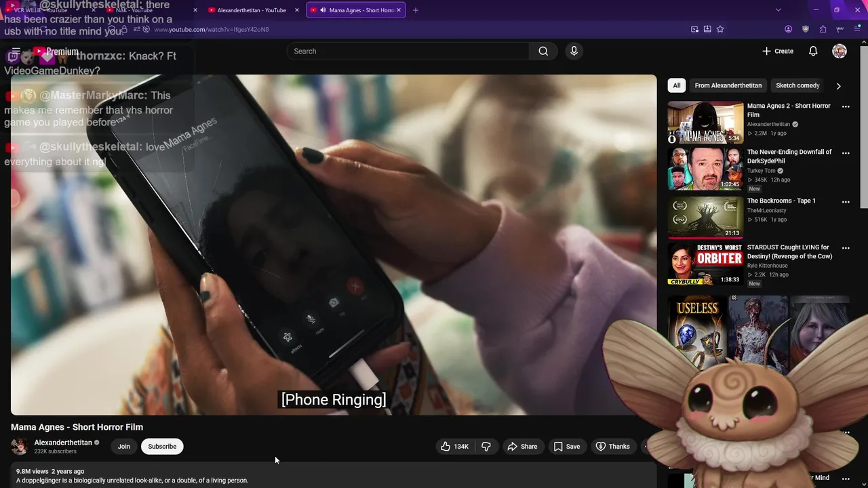This screenshot has width=868, height=488.
Task: Go to YouTube Premium home logo
Action: 56,52
